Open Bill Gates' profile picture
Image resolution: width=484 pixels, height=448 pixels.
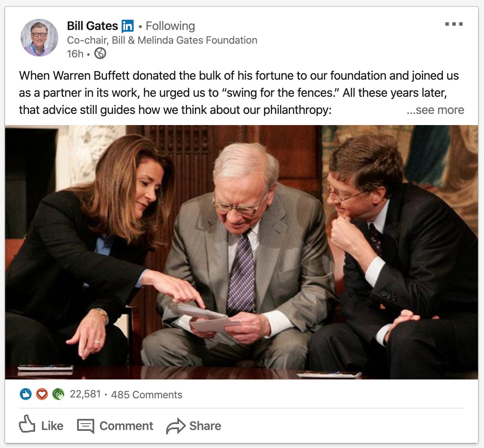[x=39, y=38]
